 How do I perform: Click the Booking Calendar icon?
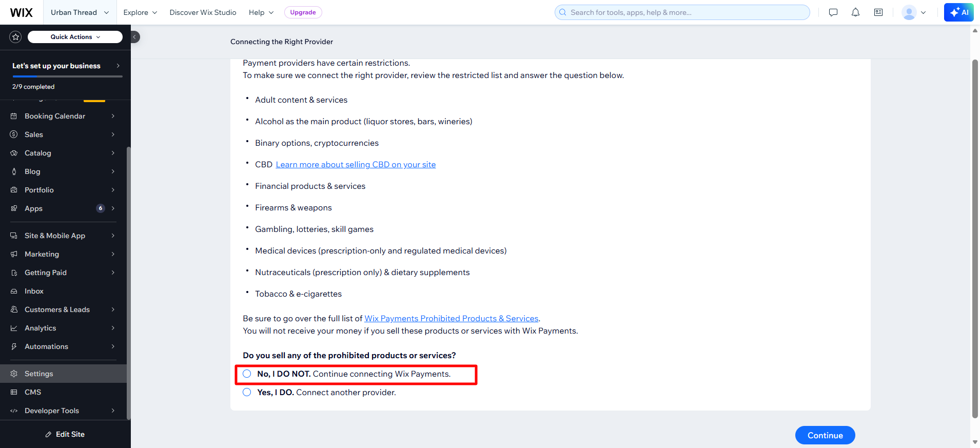14,116
